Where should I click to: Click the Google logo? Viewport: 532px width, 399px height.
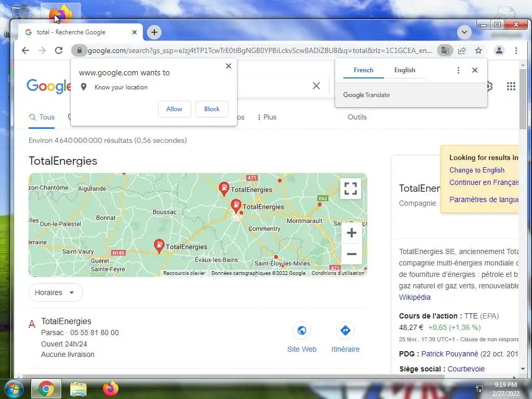click(49, 86)
